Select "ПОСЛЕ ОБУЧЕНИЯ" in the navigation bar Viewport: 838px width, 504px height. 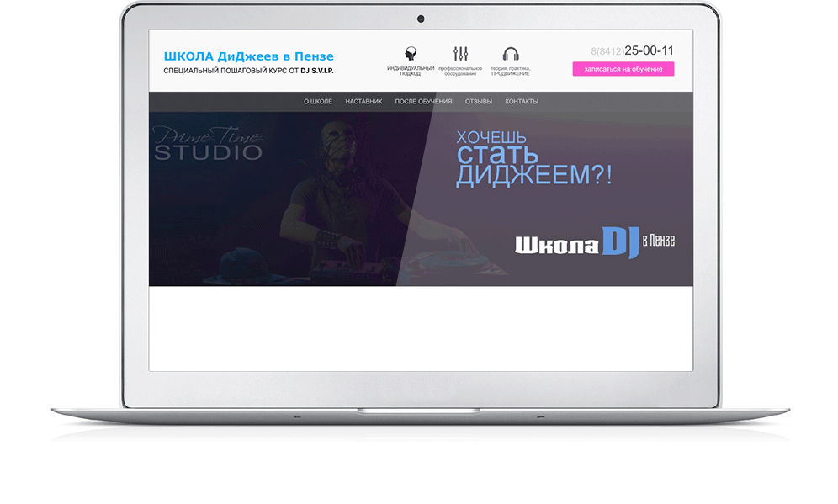pyautogui.click(x=423, y=102)
